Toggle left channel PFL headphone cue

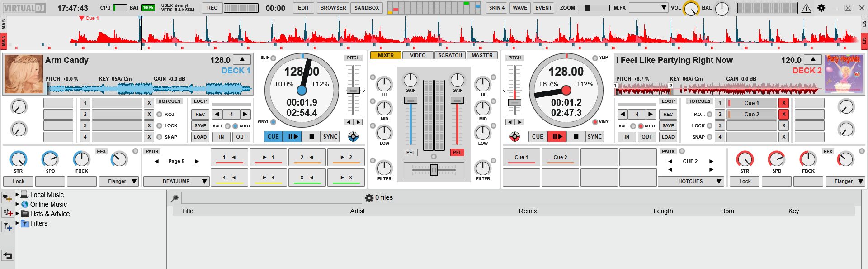(x=410, y=152)
